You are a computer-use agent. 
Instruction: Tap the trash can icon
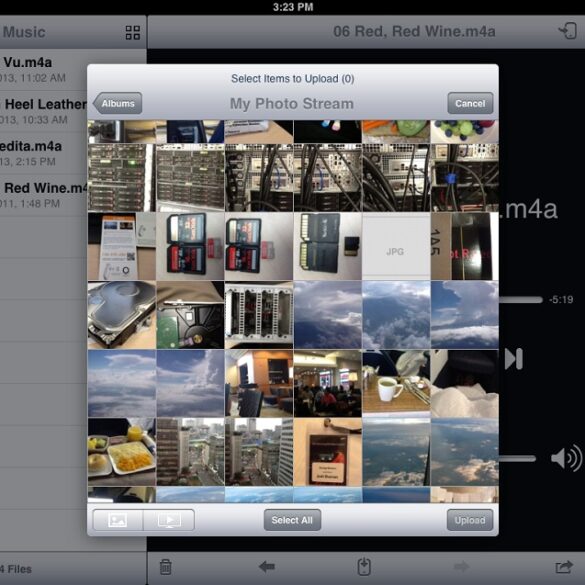165,567
